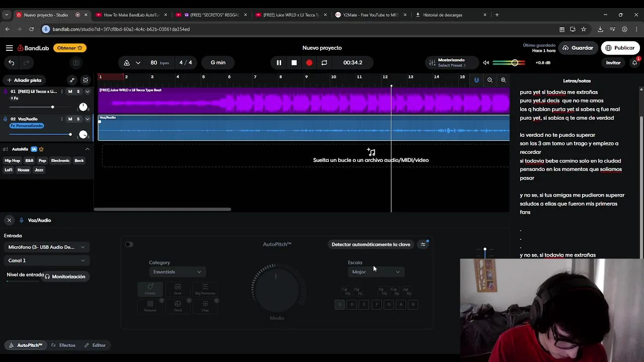
Task: Open Micrófono input device dropdown
Action: pyautogui.click(x=46, y=247)
